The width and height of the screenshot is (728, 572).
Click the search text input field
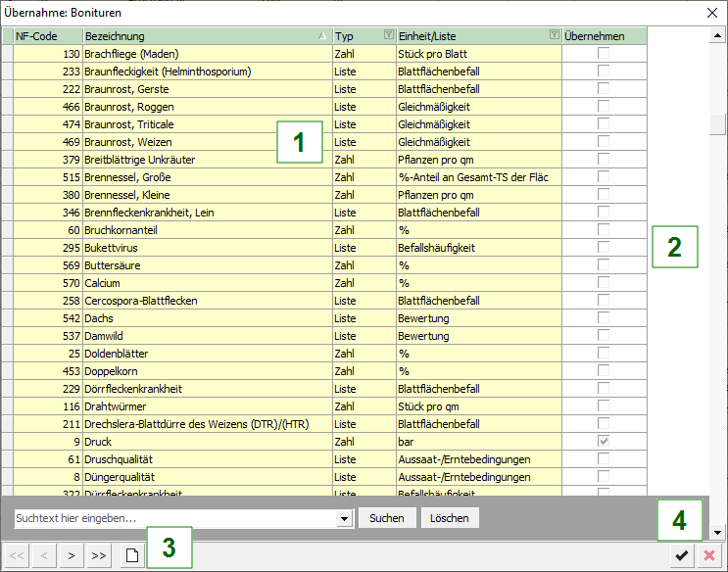tap(174, 518)
